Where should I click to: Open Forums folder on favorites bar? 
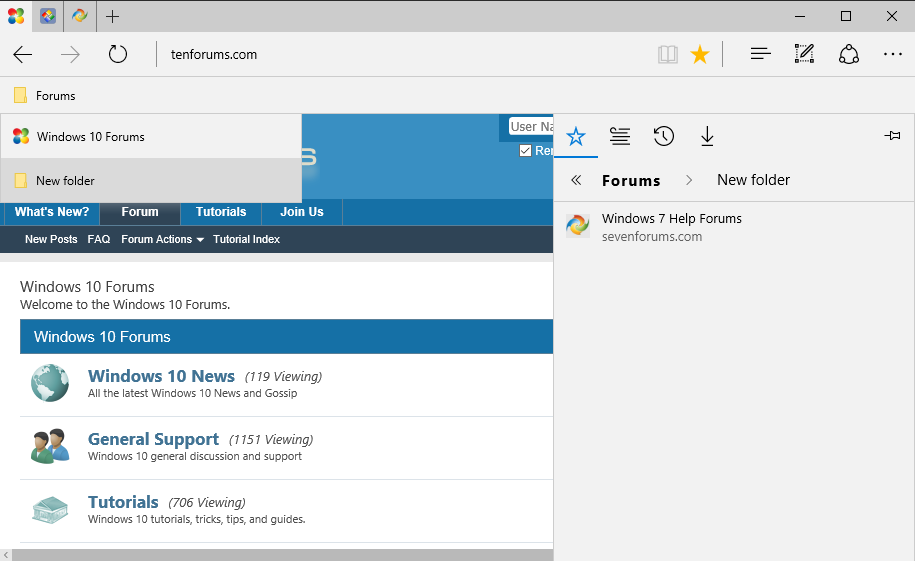pyautogui.click(x=45, y=96)
